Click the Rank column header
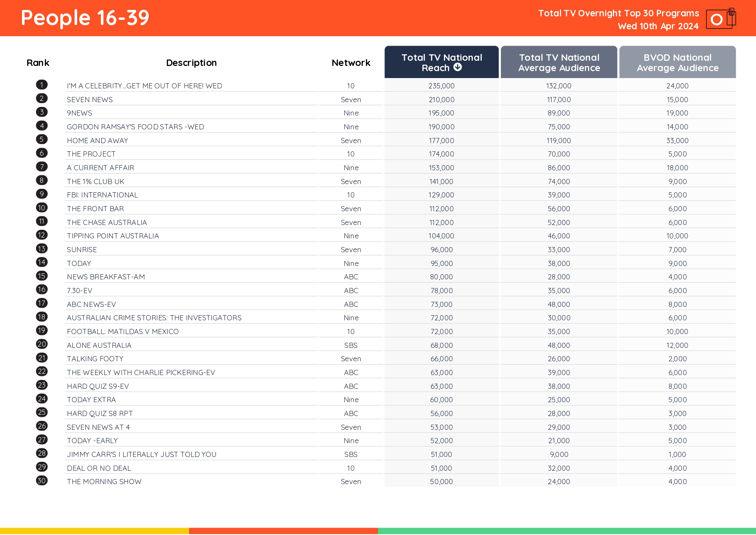This screenshot has height=535, width=756. pyautogui.click(x=38, y=63)
